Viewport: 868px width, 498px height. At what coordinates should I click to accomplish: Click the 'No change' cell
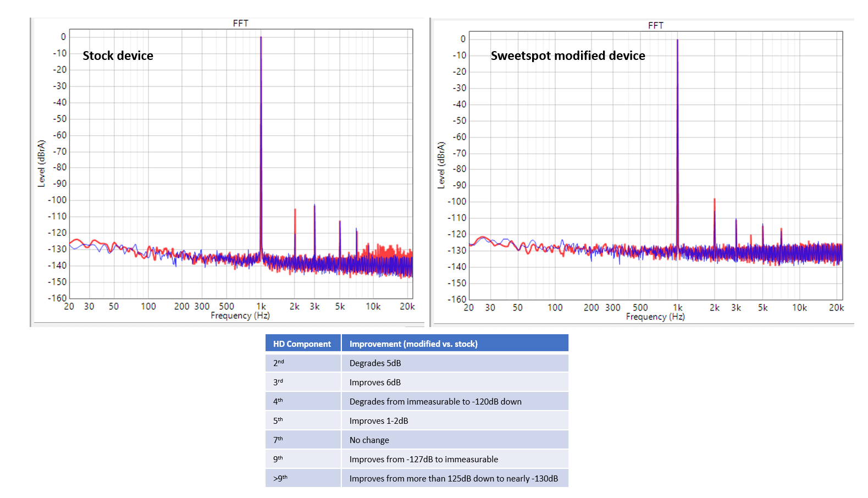coord(455,440)
